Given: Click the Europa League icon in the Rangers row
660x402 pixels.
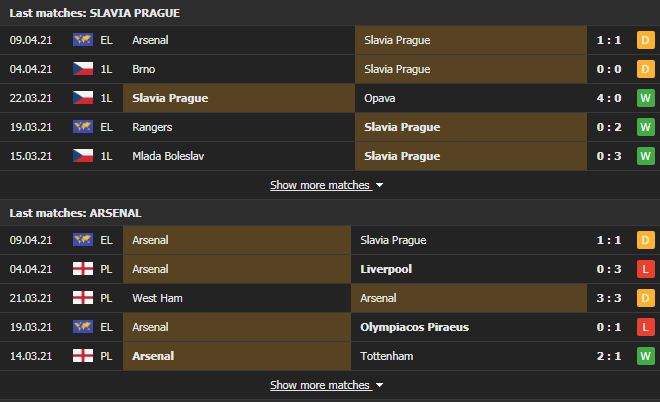Looking at the screenshot, I should (x=83, y=127).
